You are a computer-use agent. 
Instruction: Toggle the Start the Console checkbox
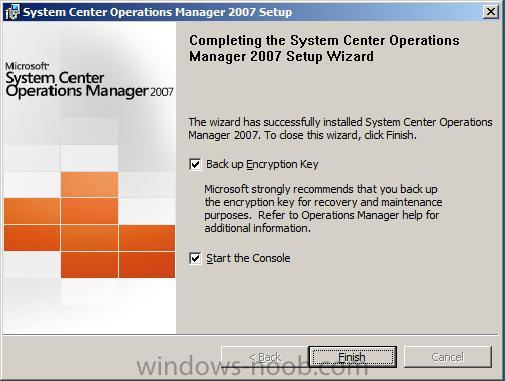click(x=195, y=258)
